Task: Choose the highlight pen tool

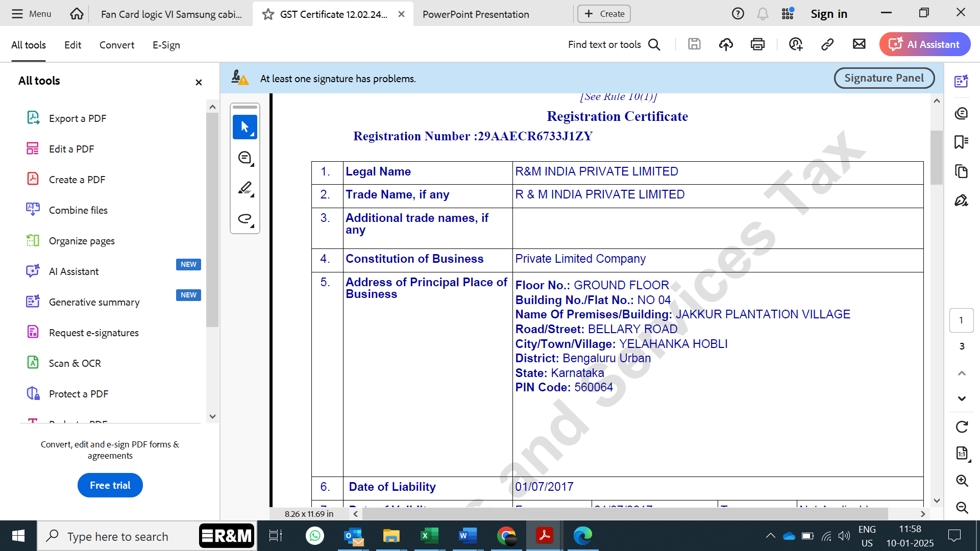Action: pyautogui.click(x=245, y=189)
